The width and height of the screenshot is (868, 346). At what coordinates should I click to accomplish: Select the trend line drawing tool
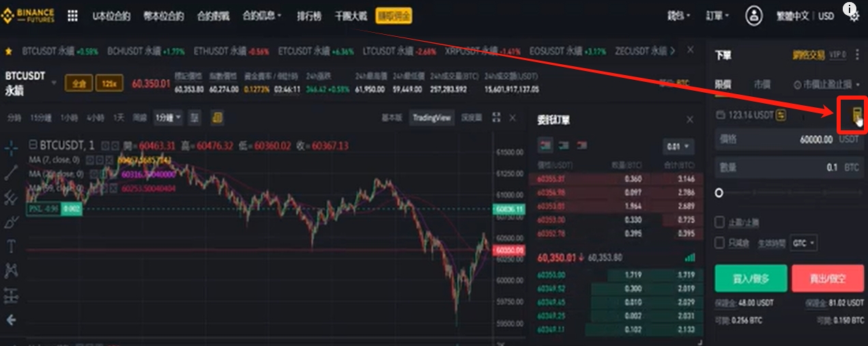pyautogui.click(x=11, y=173)
